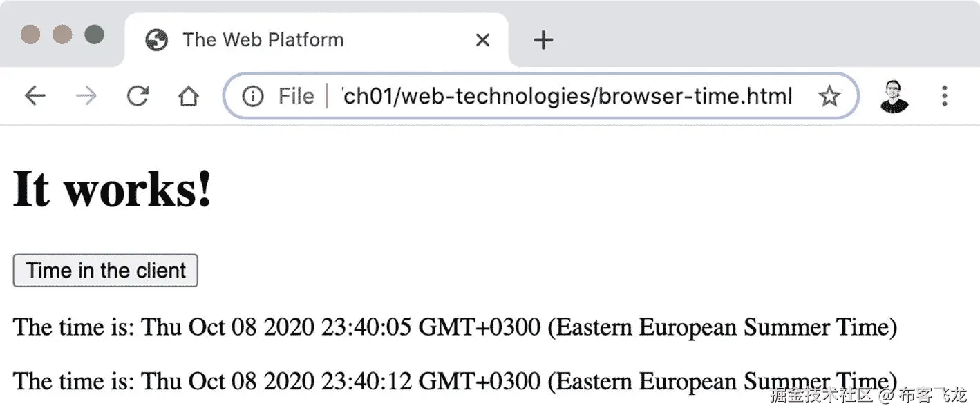Focus the address bar URL text
Screen dimensions: 980x417
tap(567, 96)
